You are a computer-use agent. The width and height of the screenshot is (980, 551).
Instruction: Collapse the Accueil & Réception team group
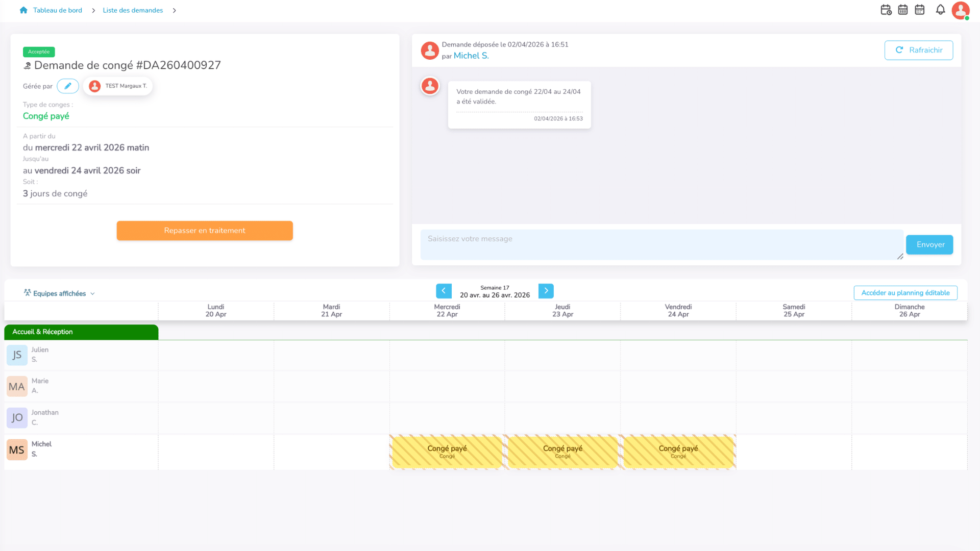(81, 332)
